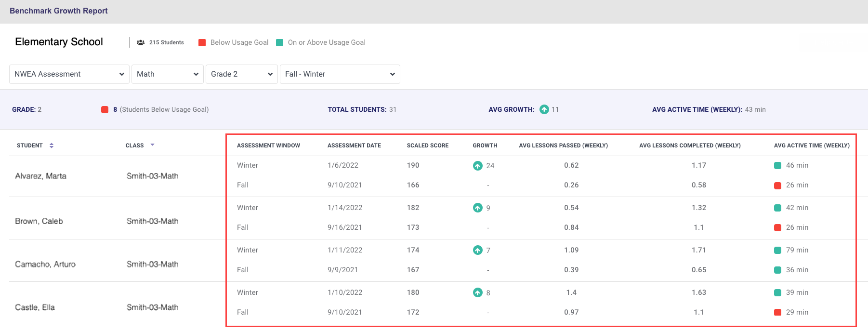This screenshot has width=868, height=331.
Task: Click Caleb Brown's growth arrow showing 9
Action: pyautogui.click(x=477, y=208)
